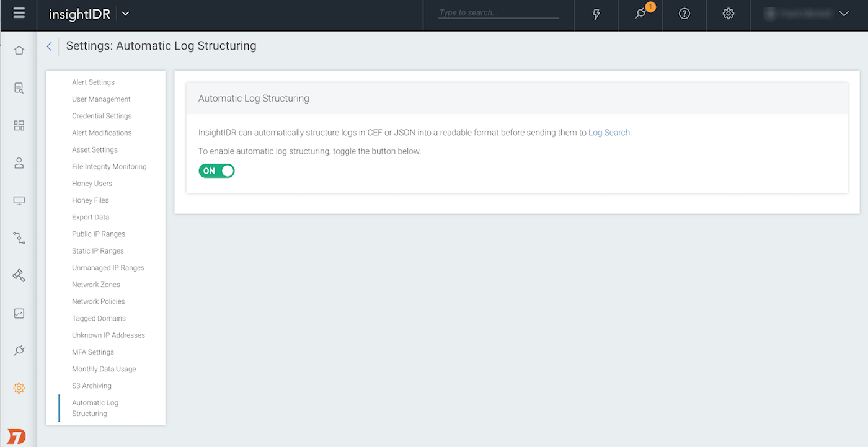Click the Rapid7 logo at bottom left

point(17,436)
